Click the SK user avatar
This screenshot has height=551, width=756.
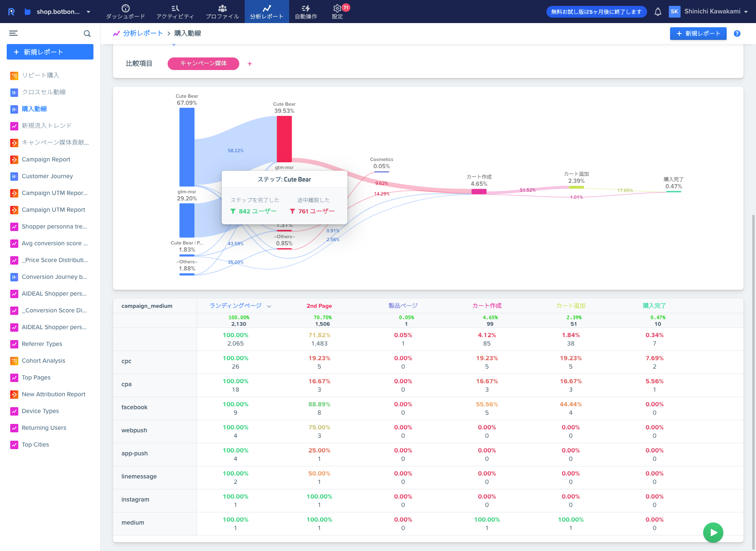tap(674, 12)
